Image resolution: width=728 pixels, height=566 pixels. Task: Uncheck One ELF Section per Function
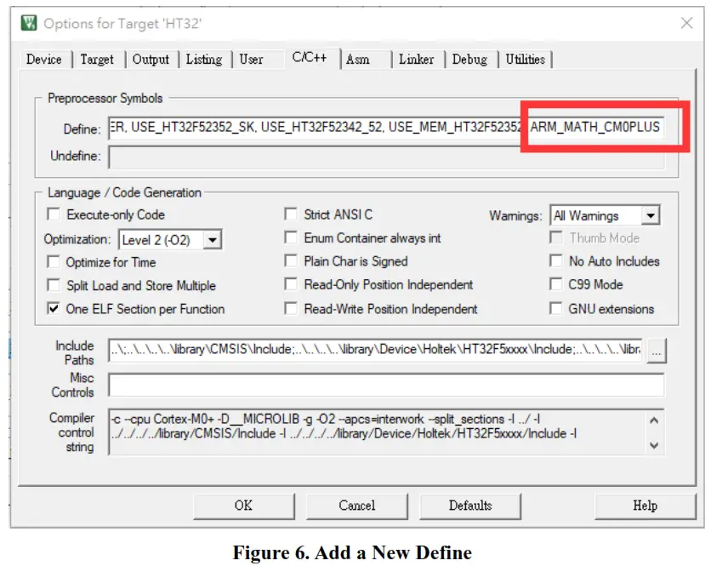point(52,309)
